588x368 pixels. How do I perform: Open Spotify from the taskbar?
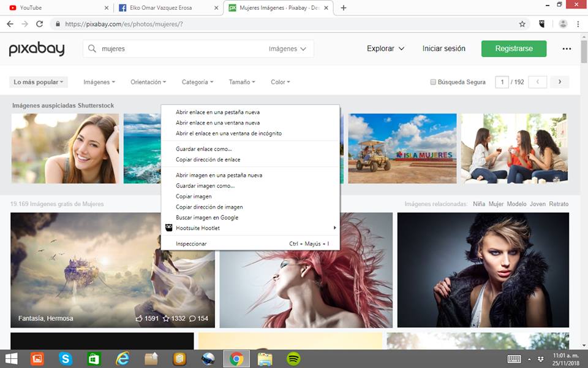[x=293, y=359]
